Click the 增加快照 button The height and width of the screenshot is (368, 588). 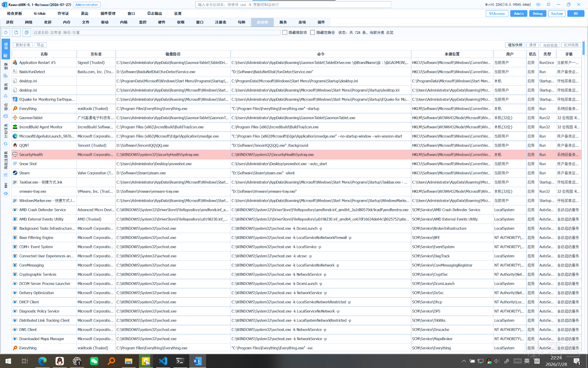point(515,45)
